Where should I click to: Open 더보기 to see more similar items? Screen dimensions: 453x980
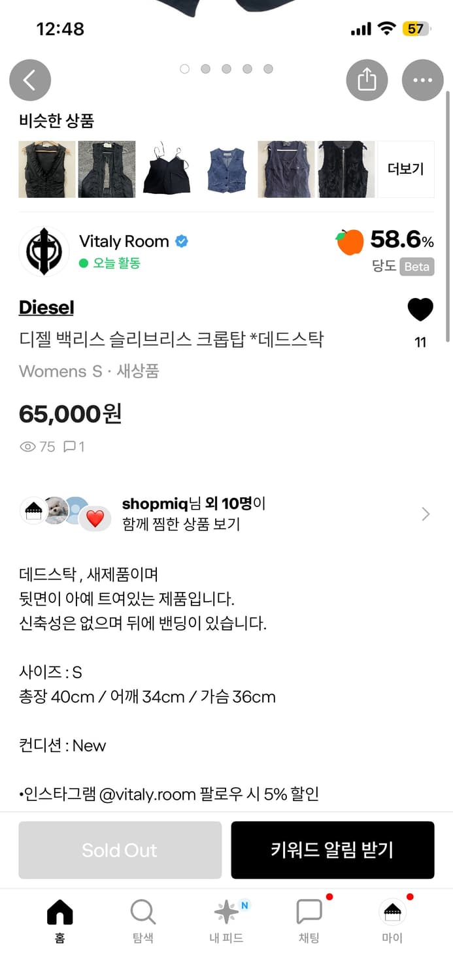[406, 169]
